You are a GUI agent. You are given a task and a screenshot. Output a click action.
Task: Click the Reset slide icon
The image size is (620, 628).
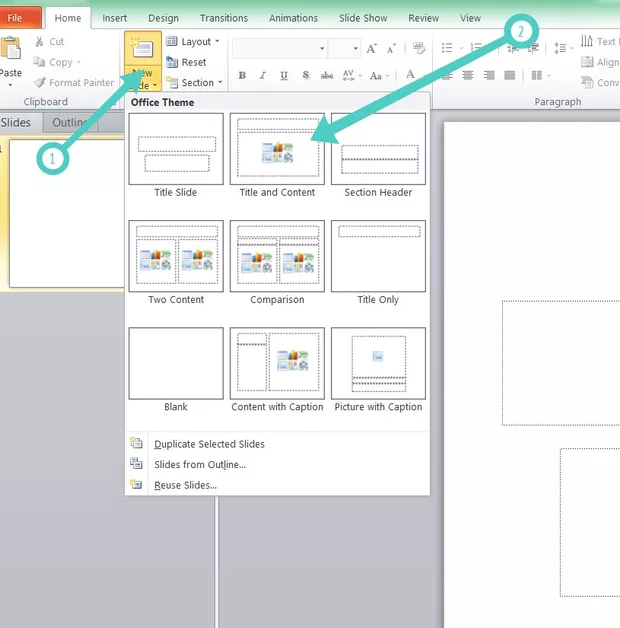(x=172, y=62)
